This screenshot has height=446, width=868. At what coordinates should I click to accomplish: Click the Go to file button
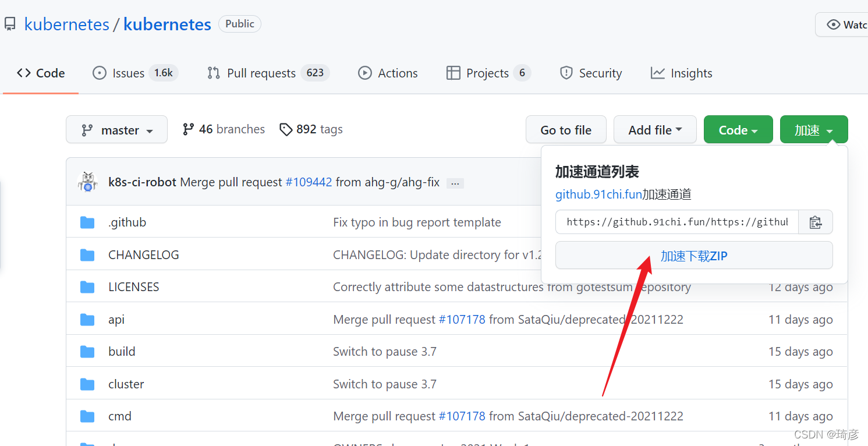[x=566, y=129]
